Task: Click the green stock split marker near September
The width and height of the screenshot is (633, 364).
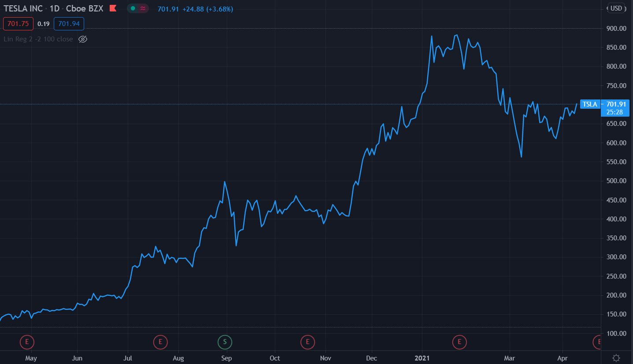Action: [225, 342]
